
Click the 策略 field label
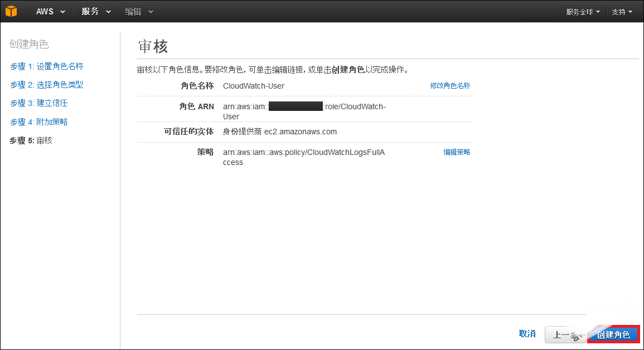coord(205,152)
